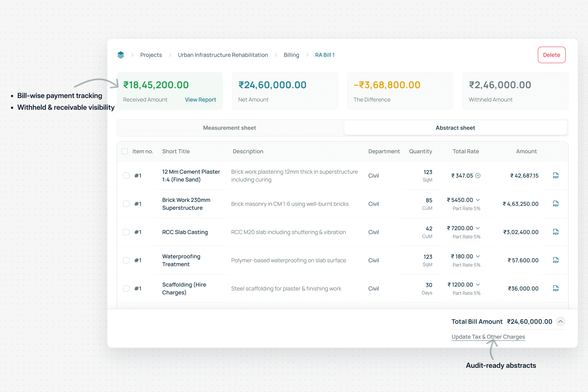588x392 pixels.
Task: Switch to Abstract sheet tab
Action: 455,128
